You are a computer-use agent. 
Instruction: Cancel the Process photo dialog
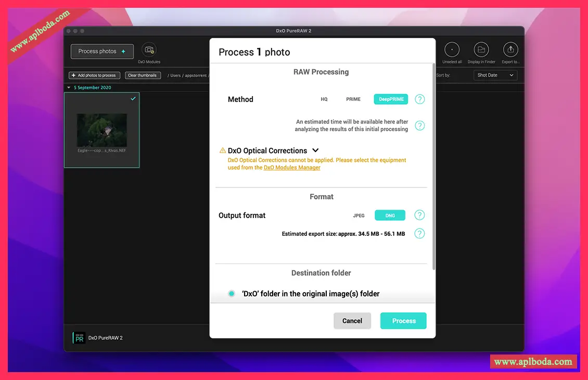click(x=352, y=321)
